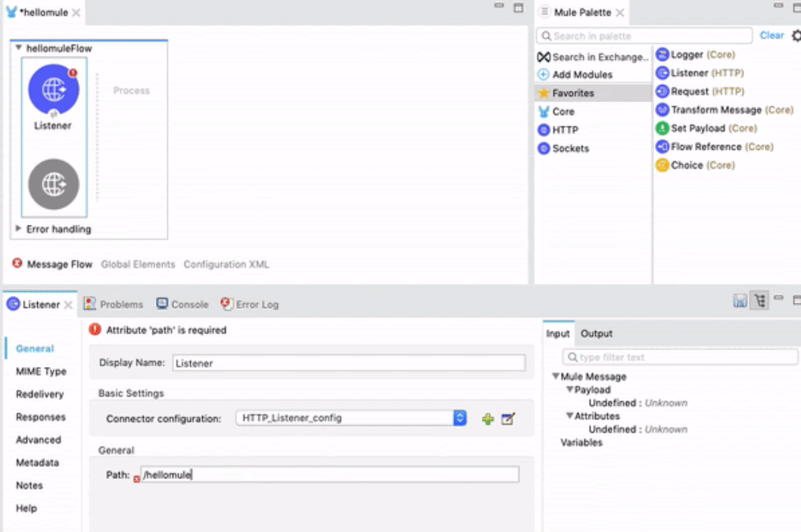Collapse the Mule Message tree node
801x532 pixels.
[556, 376]
